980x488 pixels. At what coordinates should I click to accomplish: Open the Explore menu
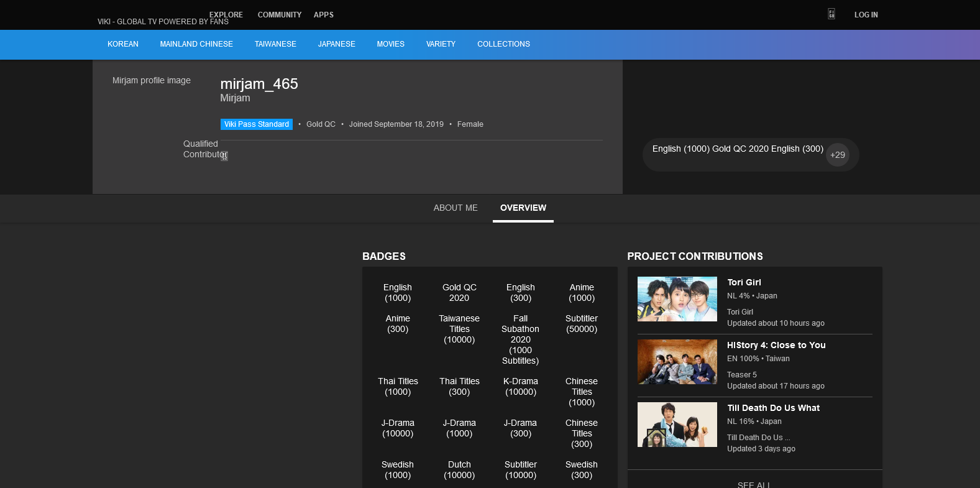226,15
